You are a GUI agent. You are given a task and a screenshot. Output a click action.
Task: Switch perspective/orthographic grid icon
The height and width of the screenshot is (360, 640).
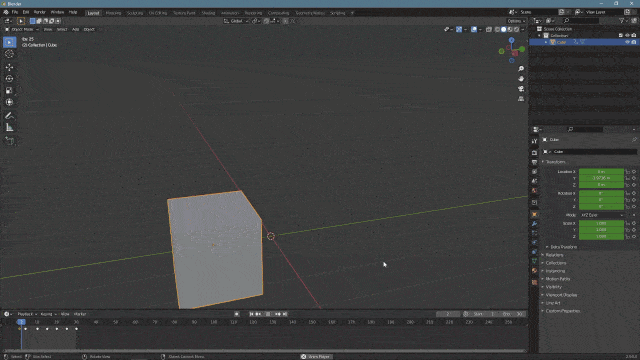[521, 99]
